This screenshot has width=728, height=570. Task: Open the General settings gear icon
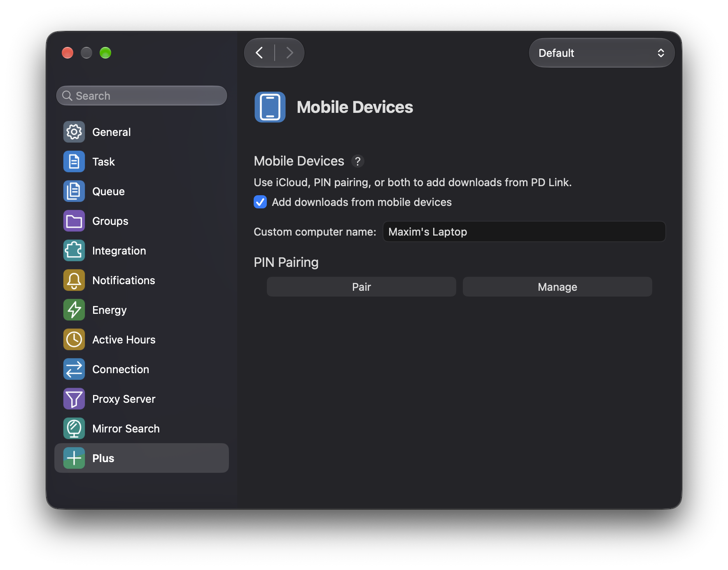coord(74,132)
